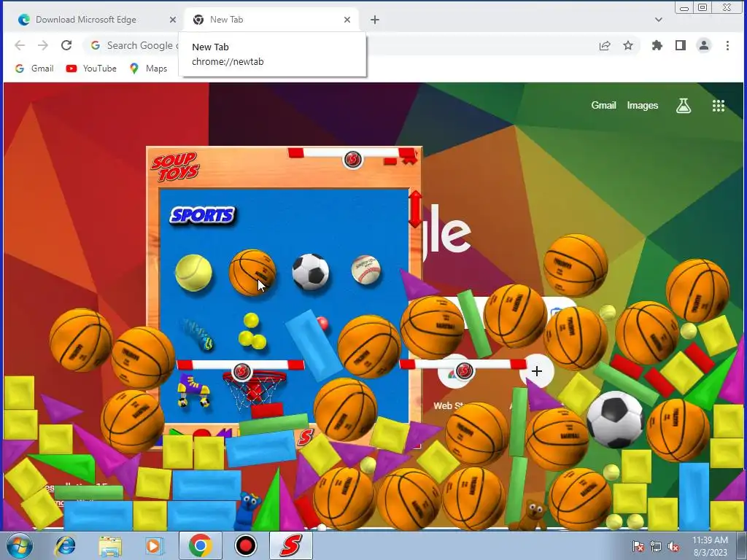Bookmark this tab with the star
Image resolution: width=747 pixels, height=560 pixels.
click(628, 45)
